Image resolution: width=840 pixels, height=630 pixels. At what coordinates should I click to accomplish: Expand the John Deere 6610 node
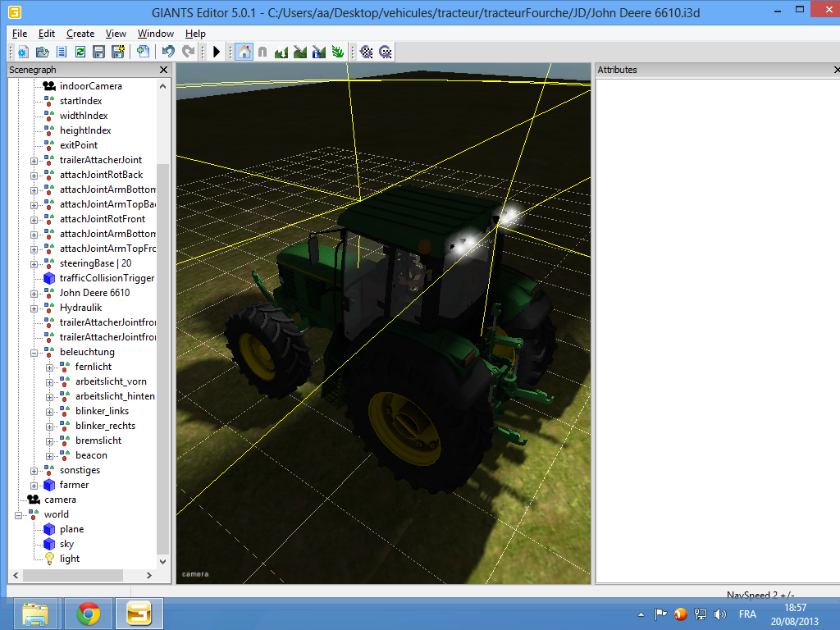pyautogui.click(x=34, y=294)
